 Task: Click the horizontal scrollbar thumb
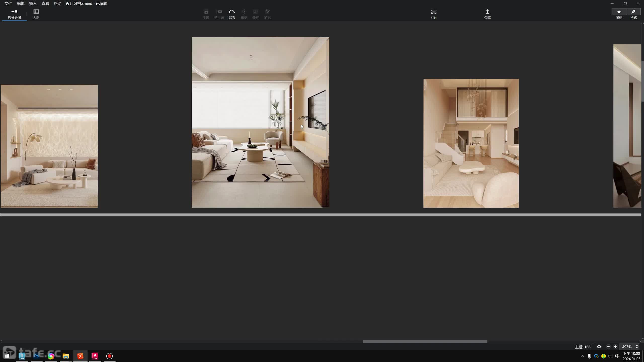(425, 341)
